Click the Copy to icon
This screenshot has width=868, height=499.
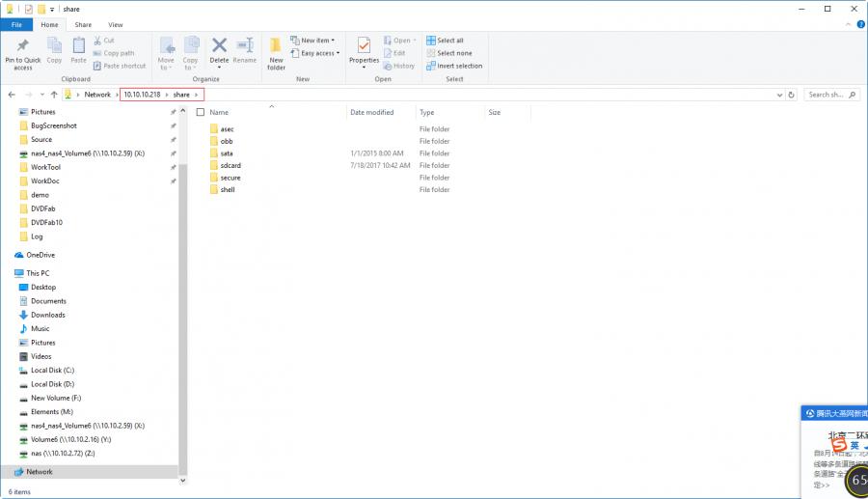(191, 45)
